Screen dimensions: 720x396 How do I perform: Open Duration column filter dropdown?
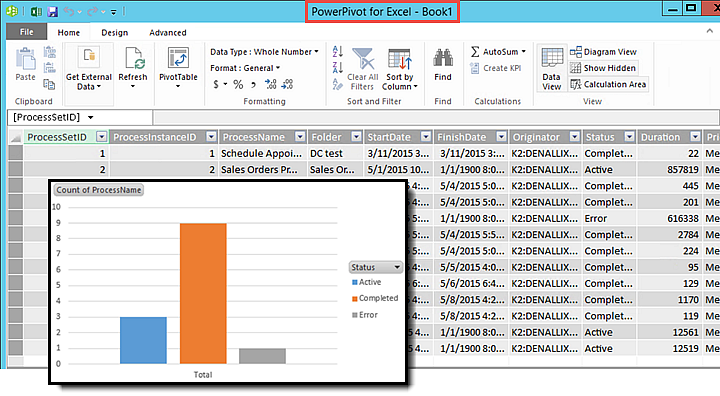[695, 137]
